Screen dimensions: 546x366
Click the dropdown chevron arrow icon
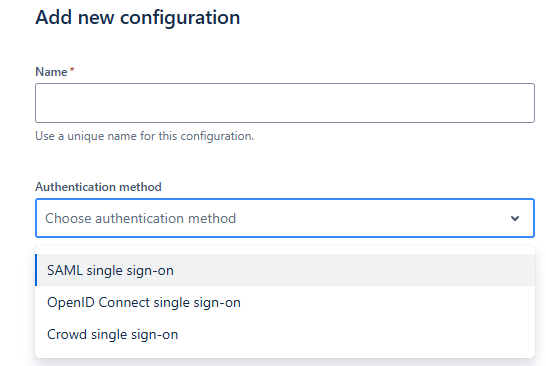point(515,218)
